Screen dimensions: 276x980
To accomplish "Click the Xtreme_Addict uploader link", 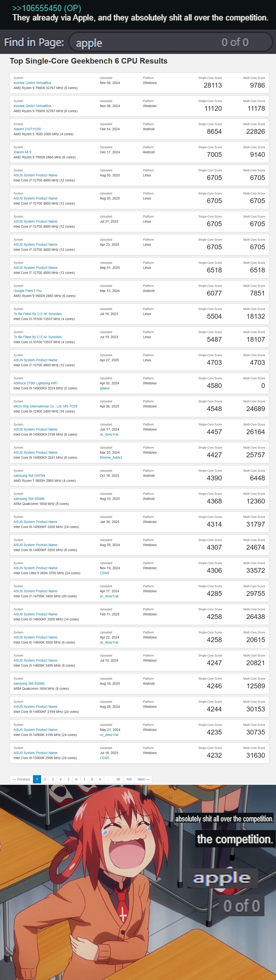I will tap(111, 458).
